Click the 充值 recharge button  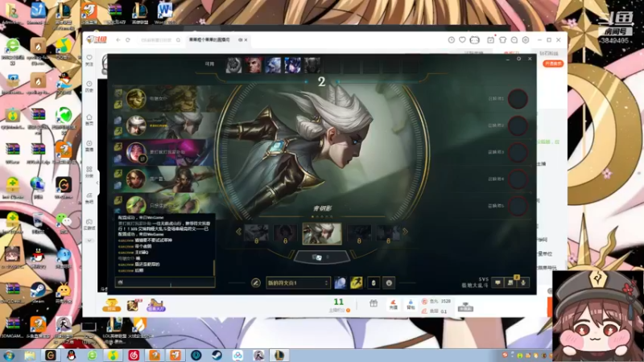tap(394, 305)
